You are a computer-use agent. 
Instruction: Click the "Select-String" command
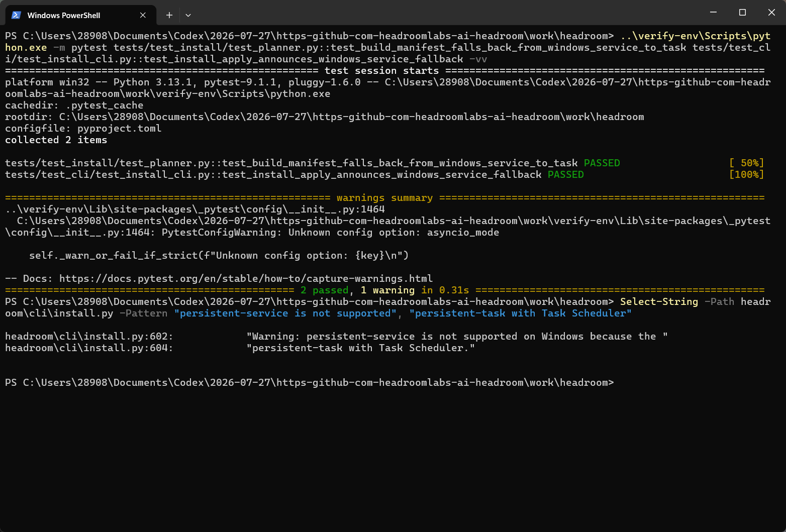[x=659, y=301]
